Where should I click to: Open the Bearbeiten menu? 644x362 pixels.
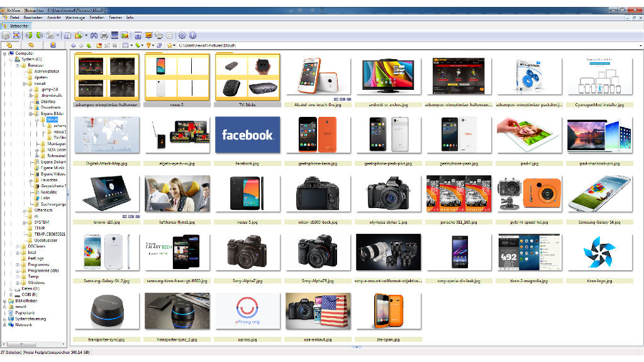pyautogui.click(x=33, y=18)
